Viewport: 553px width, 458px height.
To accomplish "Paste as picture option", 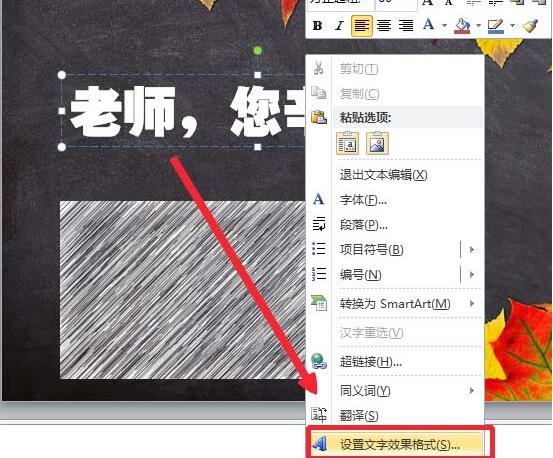I will tap(377, 143).
